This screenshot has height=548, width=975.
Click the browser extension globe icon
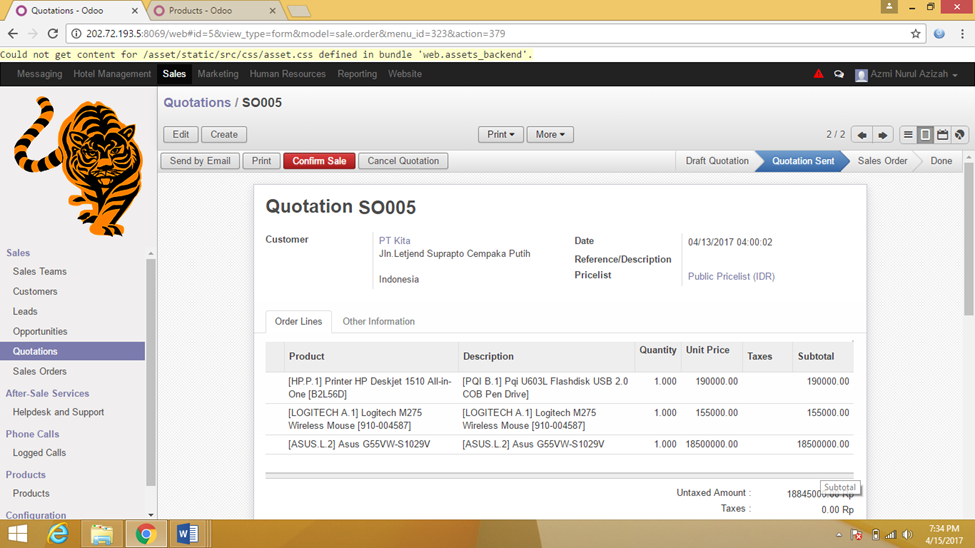tap(939, 34)
